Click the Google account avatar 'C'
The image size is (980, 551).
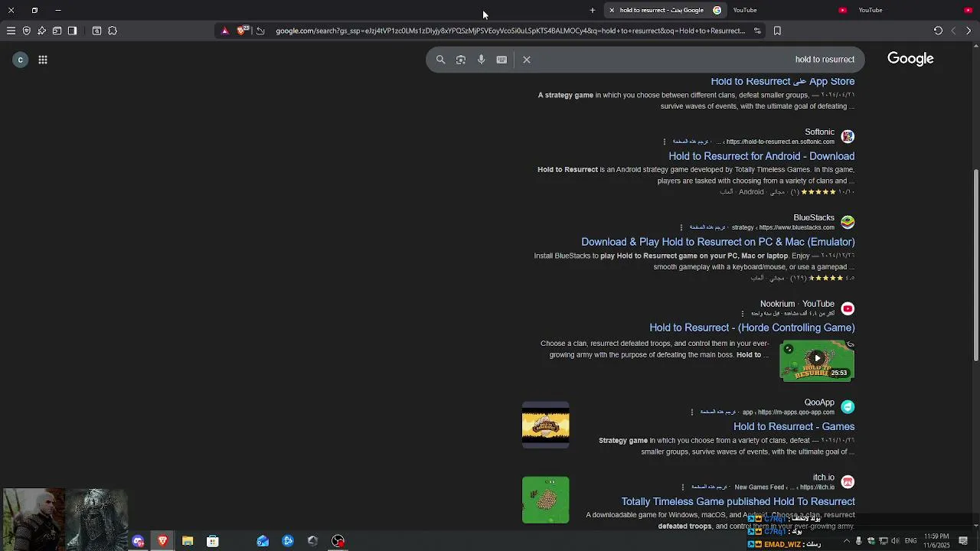pos(21,60)
